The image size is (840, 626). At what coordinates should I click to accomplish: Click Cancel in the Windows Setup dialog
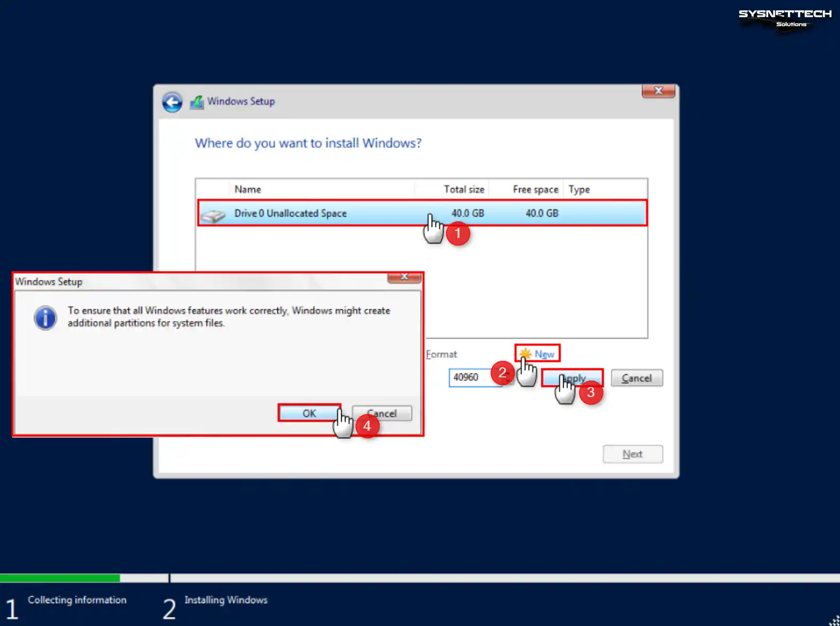tap(382, 413)
